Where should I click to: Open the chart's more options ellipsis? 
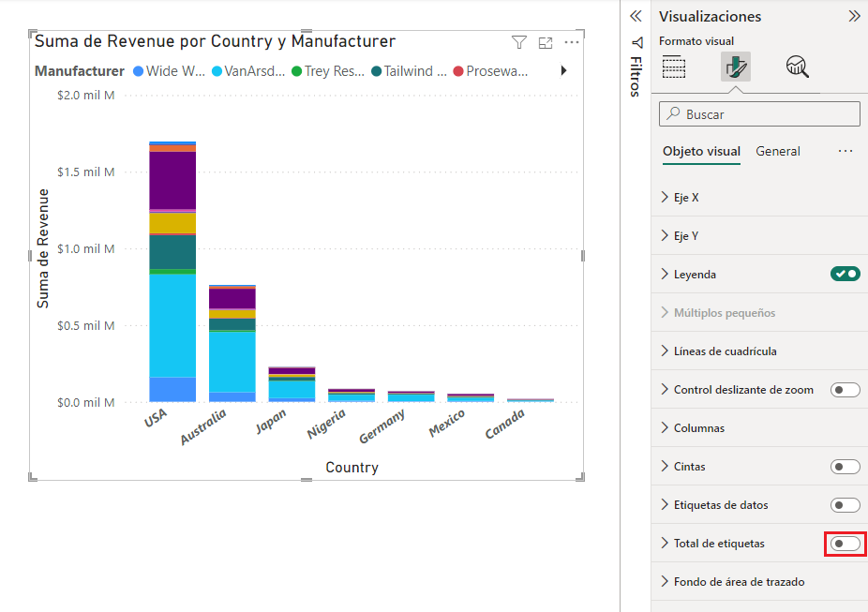(571, 42)
